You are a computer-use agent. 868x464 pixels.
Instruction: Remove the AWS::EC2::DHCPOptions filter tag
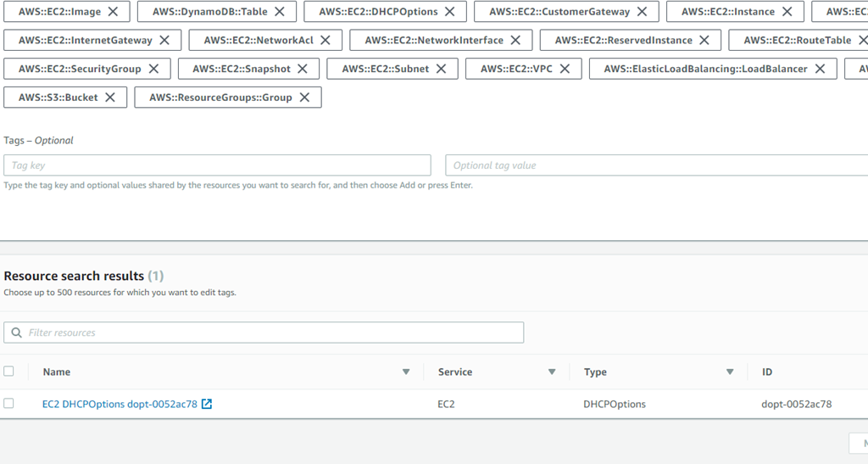(x=450, y=12)
